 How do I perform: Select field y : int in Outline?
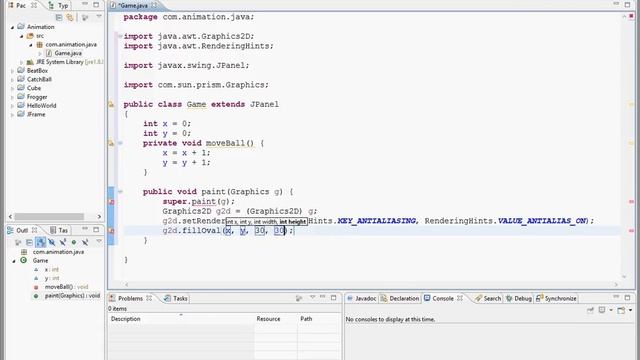tap(51, 278)
